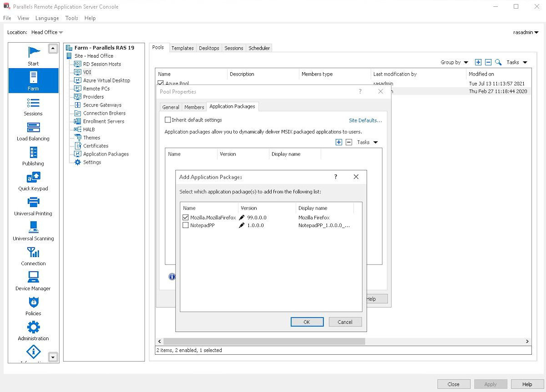
Task: Click the bottom Close button
Action: [454, 384]
